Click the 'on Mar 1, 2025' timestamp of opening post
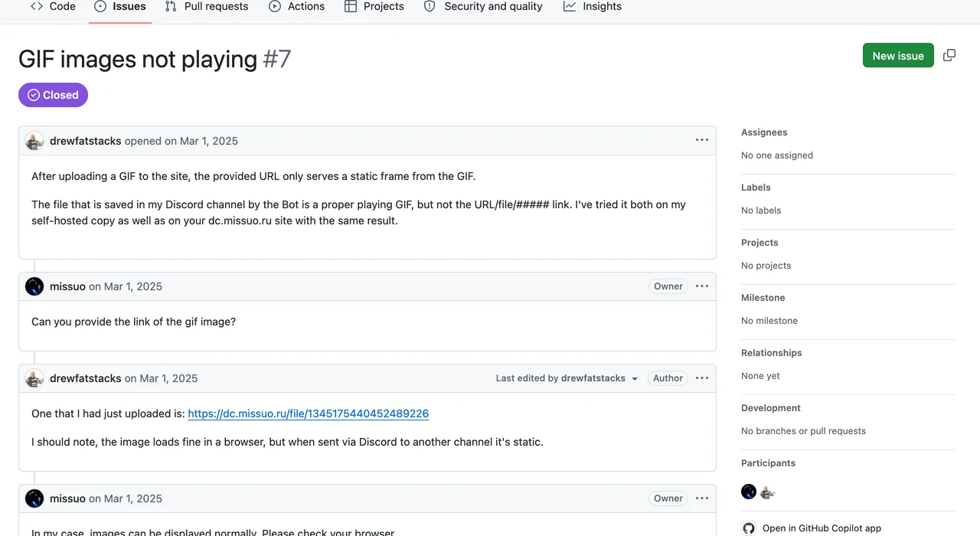 (x=201, y=141)
